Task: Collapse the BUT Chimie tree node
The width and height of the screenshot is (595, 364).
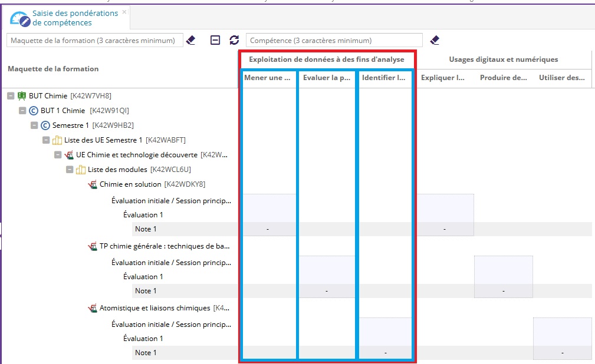Action: click(11, 96)
